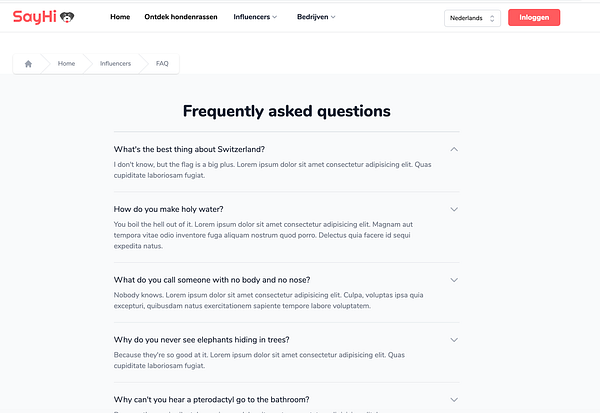Click "Why do you never see elephants" question

[203, 340]
